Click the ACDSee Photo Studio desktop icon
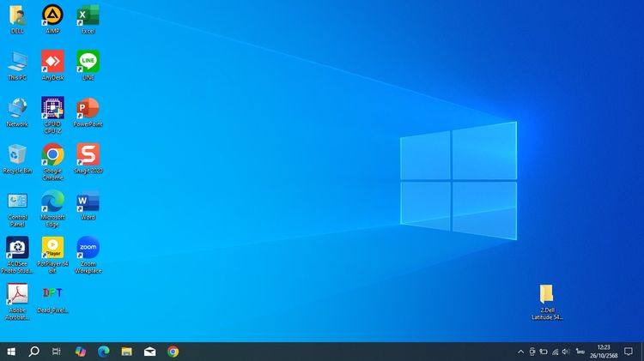 pyautogui.click(x=17, y=248)
